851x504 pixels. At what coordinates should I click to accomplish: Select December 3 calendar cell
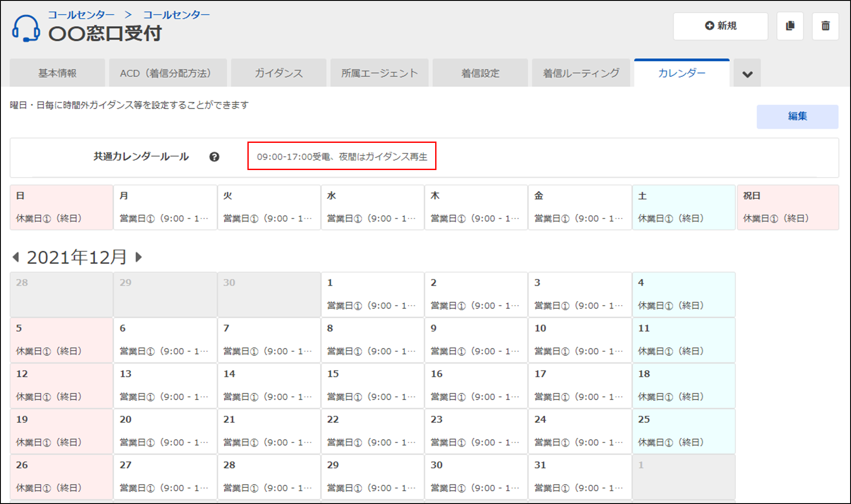pos(580,295)
